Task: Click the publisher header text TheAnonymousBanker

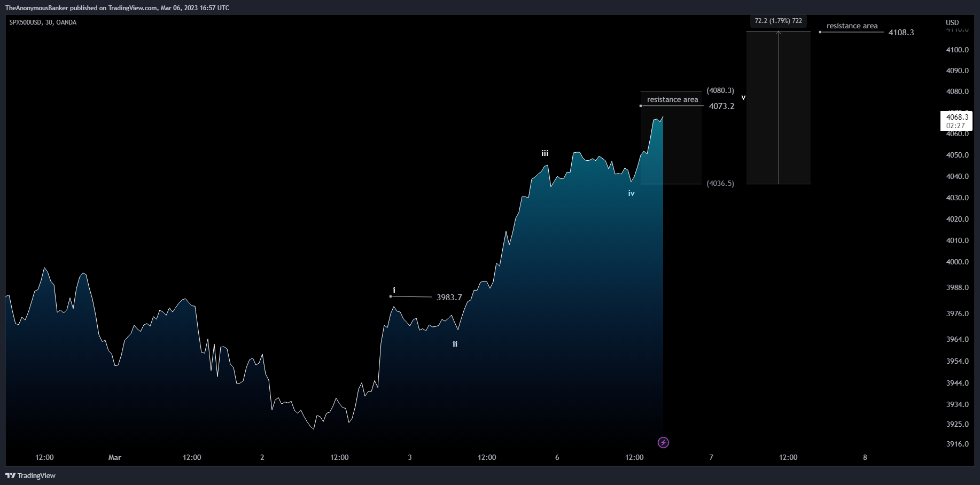Action: click(36, 7)
